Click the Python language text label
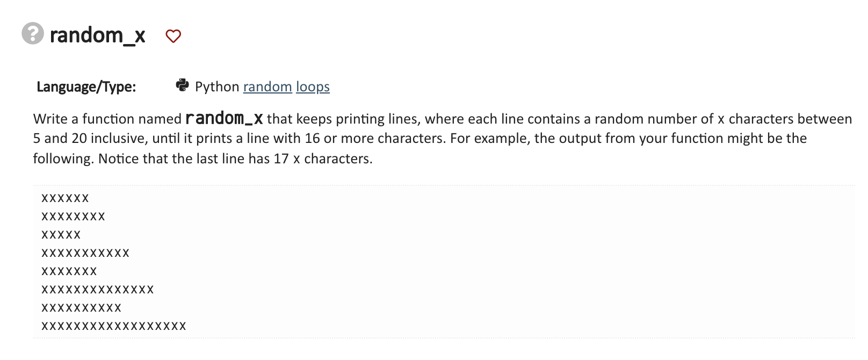The image size is (868, 360). (217, 87)
